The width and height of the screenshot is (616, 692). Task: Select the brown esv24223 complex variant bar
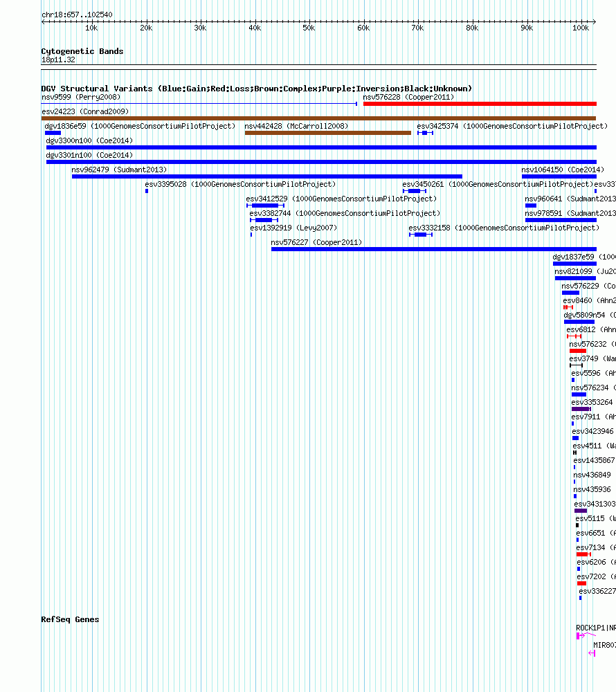point(318,118)
